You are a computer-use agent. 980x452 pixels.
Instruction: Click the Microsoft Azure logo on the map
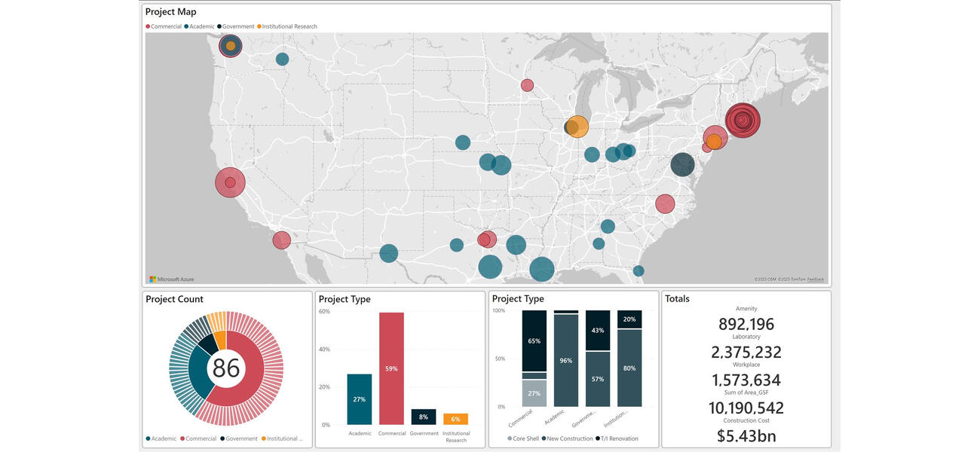click(172, 279)
